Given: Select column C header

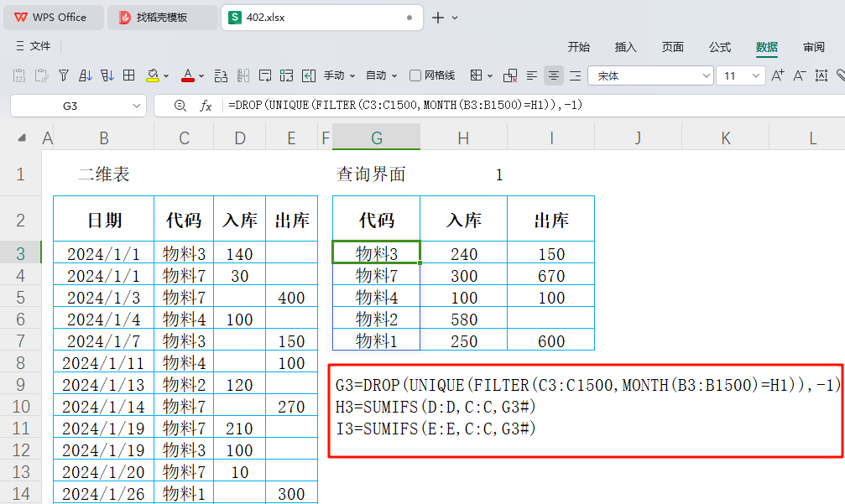Looking at the screenshot, I should [x=184, y=138].
